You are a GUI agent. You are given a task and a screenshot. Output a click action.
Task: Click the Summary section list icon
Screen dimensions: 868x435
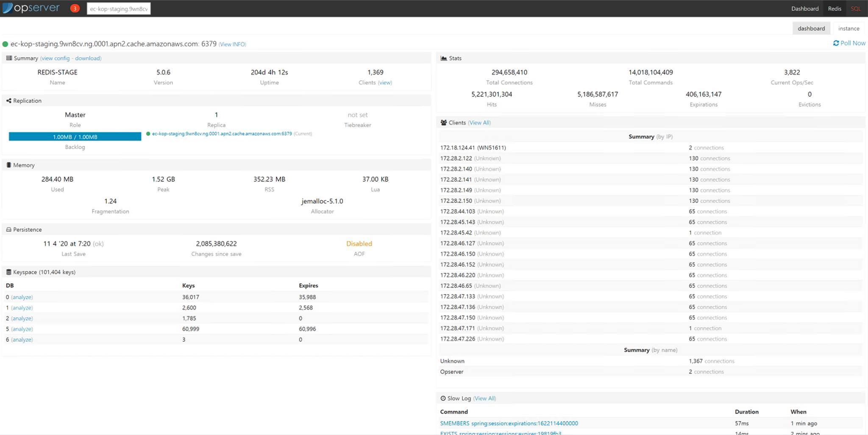tap(9, 58)
